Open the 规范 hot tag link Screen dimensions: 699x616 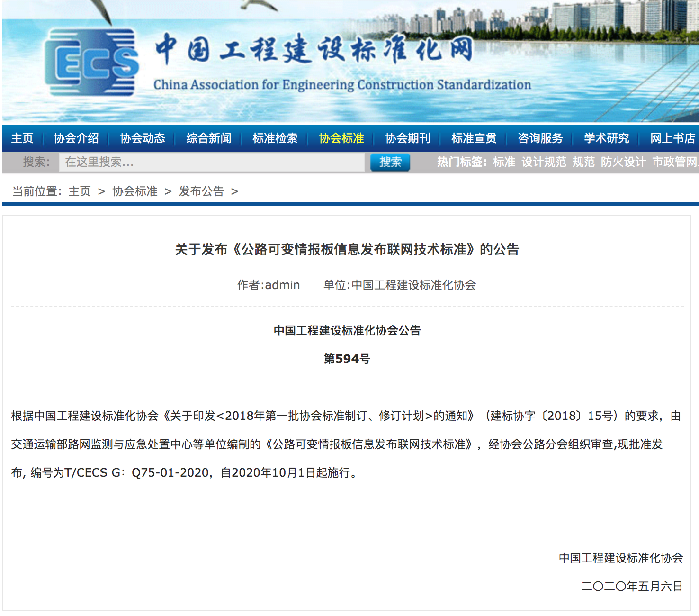[583, 162]
